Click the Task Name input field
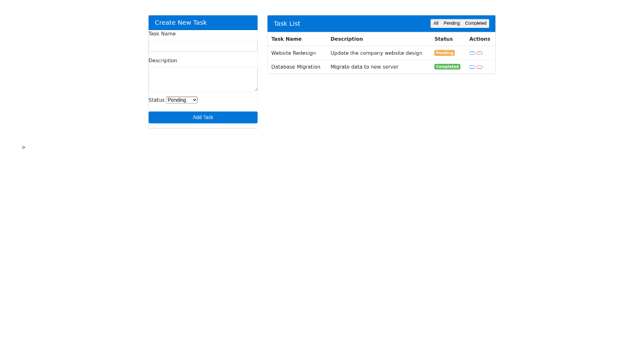This screenshot has height=338, width=644. 203,46
